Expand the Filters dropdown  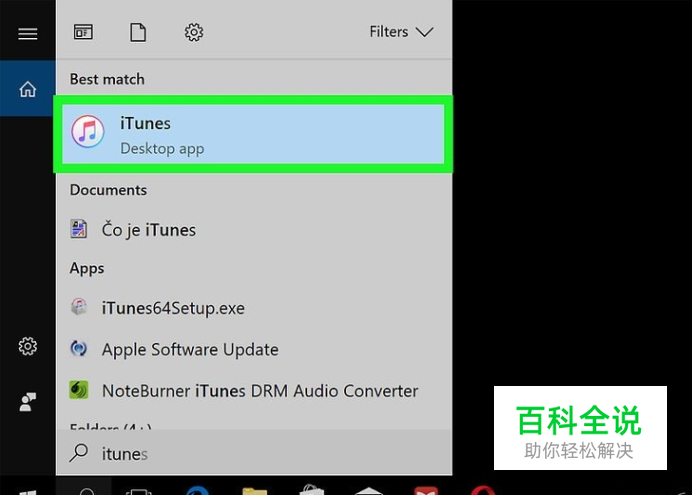click(401, 32)
